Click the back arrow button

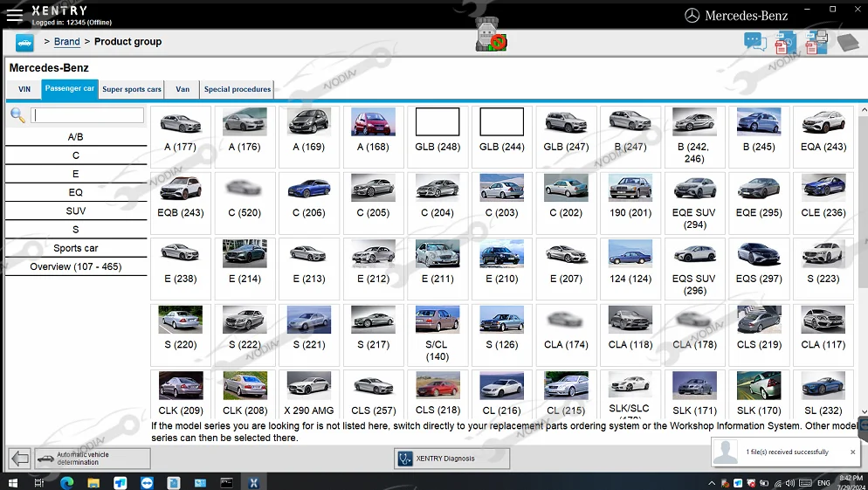[20, 459]
